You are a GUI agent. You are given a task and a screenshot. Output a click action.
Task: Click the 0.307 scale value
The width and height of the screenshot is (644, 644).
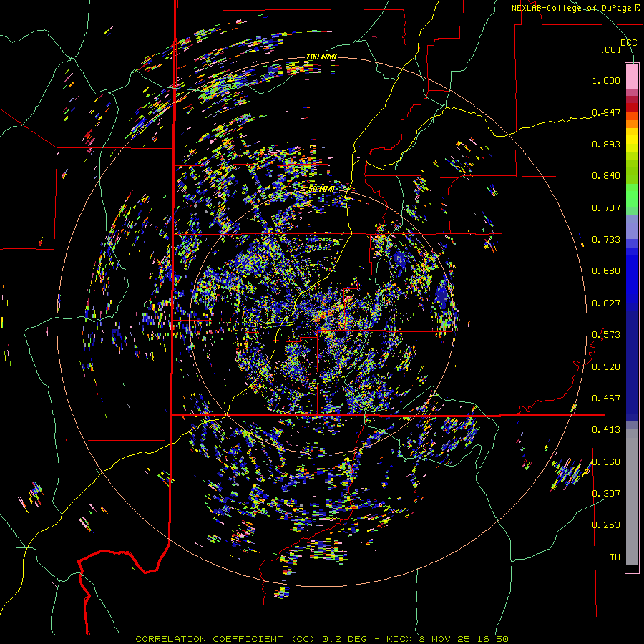606,494
